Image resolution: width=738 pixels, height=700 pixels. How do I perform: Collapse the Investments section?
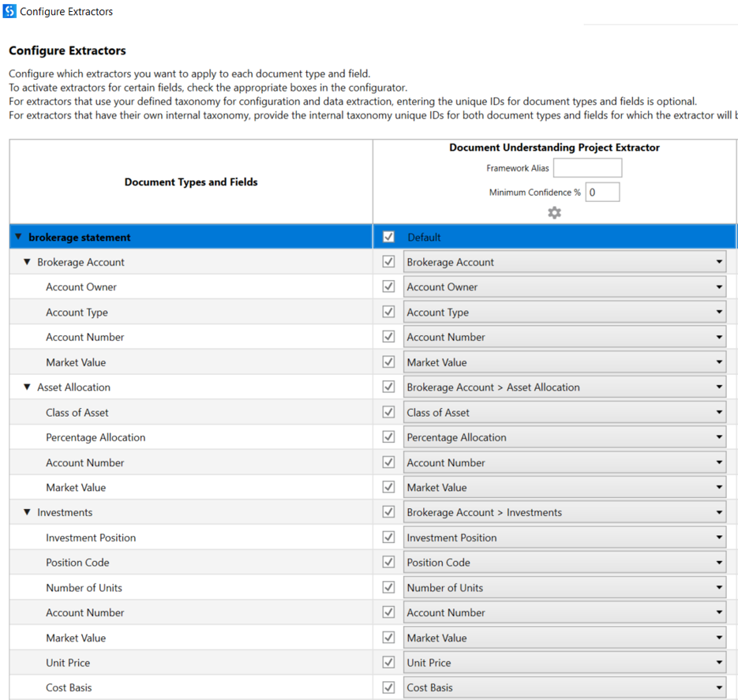[27, 511]
